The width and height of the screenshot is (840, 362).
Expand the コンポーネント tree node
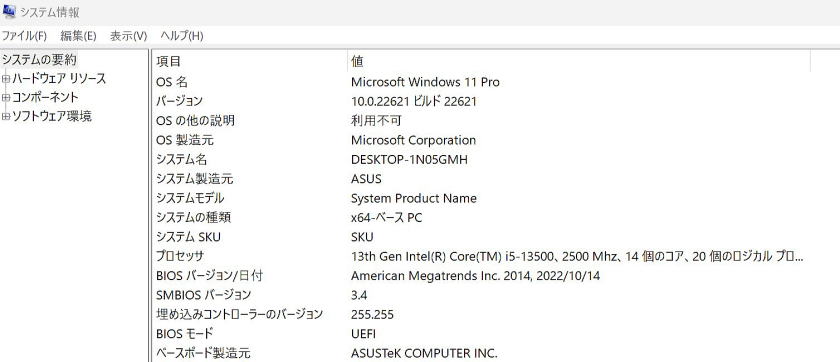tap(6, 98)
